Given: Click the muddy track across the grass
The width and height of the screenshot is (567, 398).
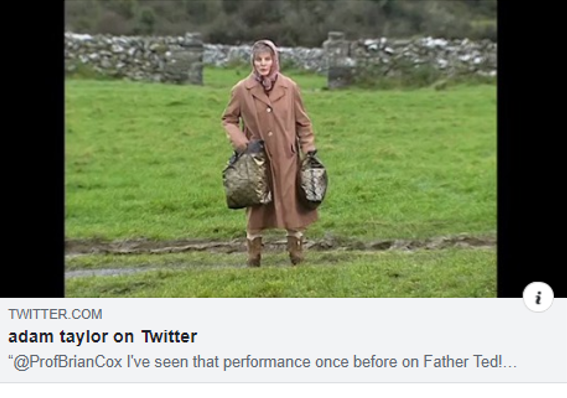Looking at the screenshot, I should [281, 245].
